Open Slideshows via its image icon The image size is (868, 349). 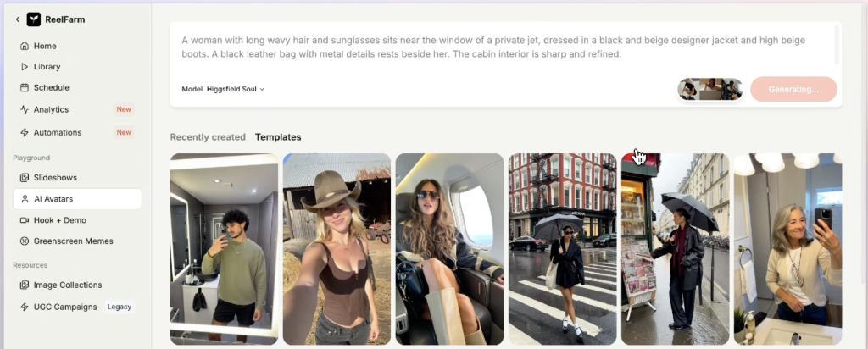coord(25,178)
